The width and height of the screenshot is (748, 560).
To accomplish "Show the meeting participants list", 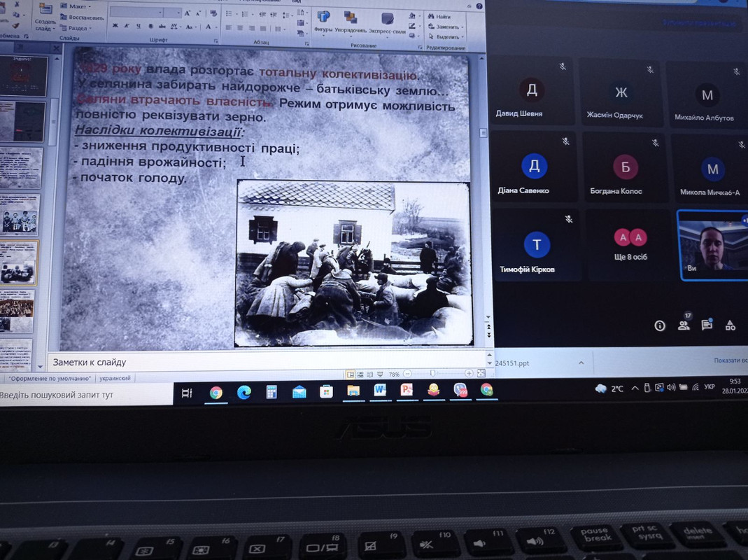I will [x=684, y=325].
